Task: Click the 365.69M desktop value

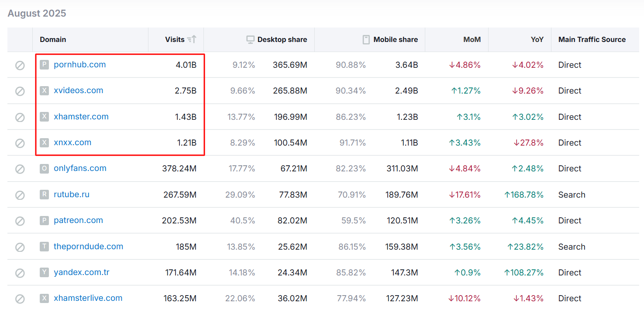Action: tap(290, 65)
